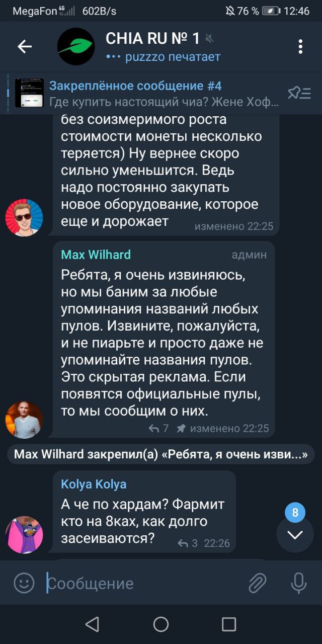The image size is (322, 644).
Task: Tap the Max Wilhard sender name
Action: (x=96, y=255)
